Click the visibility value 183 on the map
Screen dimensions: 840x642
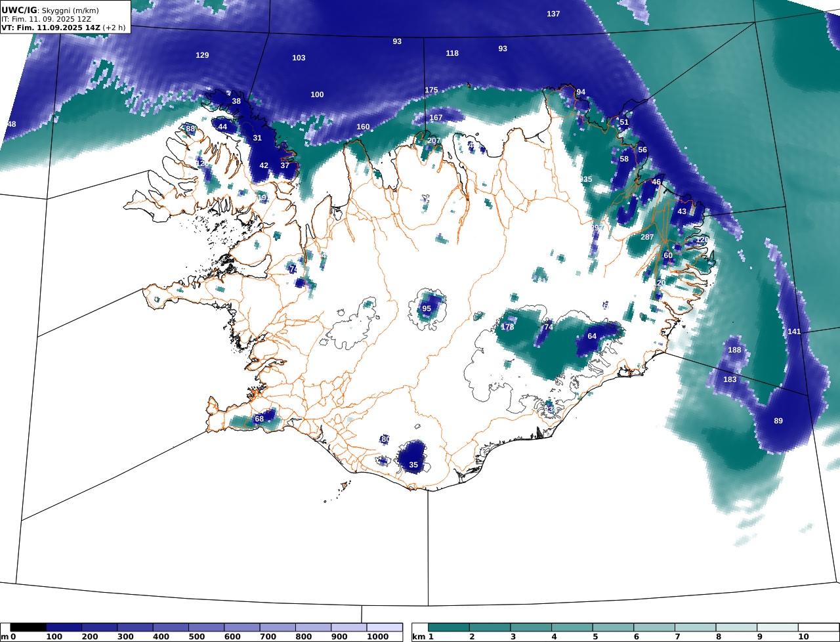coord(730,379)
